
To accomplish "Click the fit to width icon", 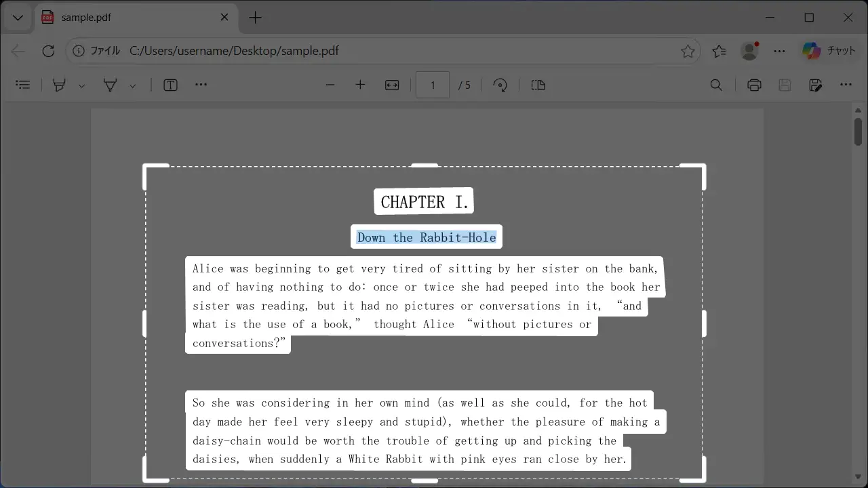I will (x=392, y=85).
